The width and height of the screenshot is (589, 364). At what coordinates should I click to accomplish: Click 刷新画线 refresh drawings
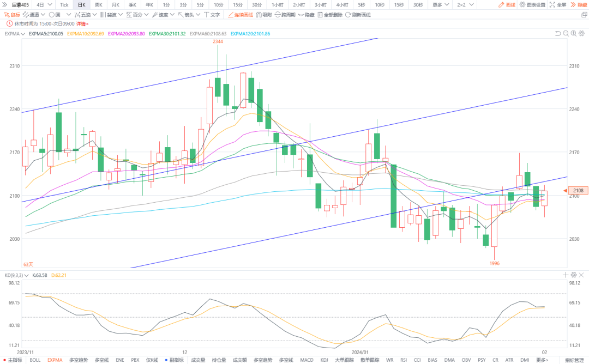(x=358, y=15)
